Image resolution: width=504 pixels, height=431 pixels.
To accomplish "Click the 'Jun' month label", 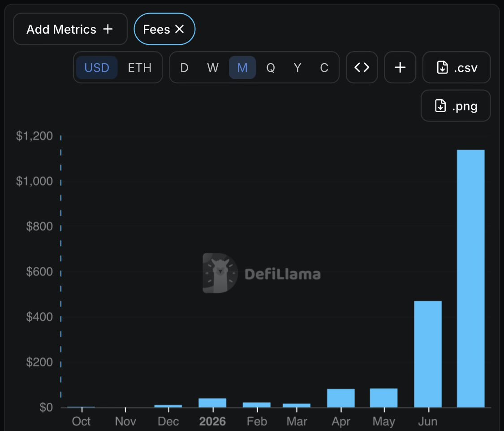I will click(427, 421).
